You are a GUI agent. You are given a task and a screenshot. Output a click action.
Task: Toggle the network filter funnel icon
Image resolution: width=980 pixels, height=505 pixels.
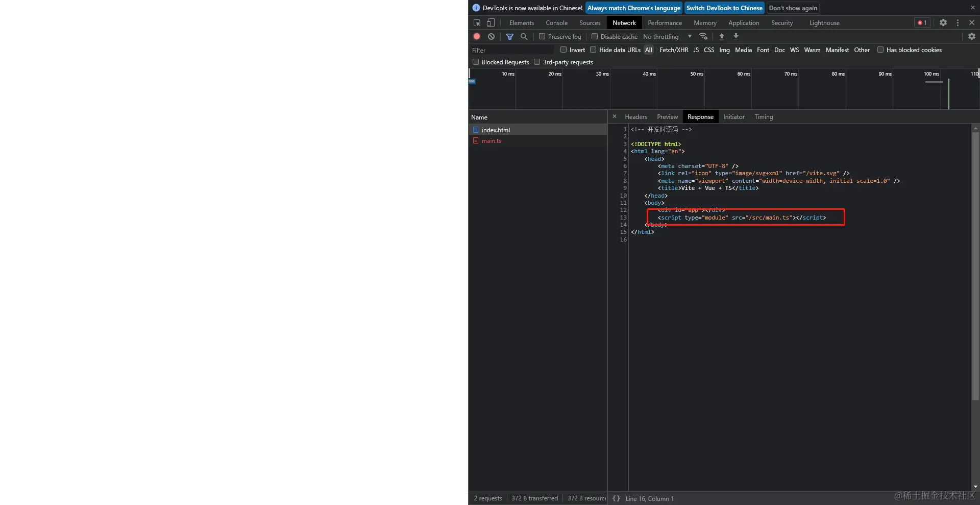[x=509, y=37]
